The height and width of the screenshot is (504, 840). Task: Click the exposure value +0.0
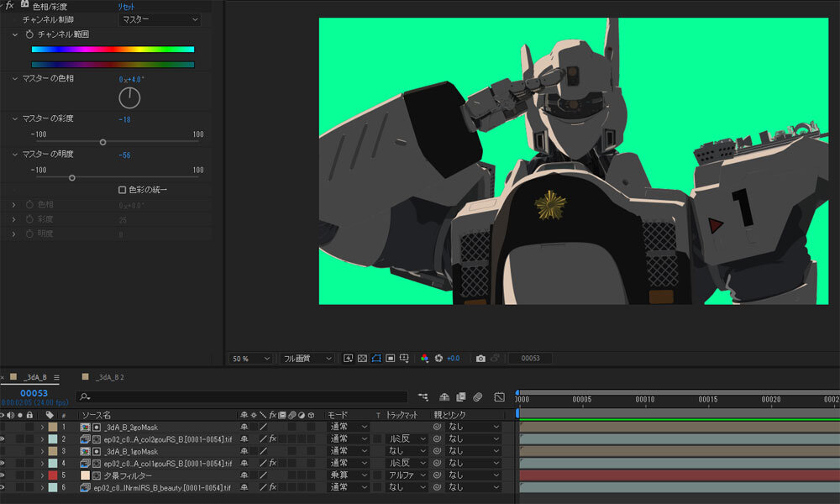click(x=454, y=359)
